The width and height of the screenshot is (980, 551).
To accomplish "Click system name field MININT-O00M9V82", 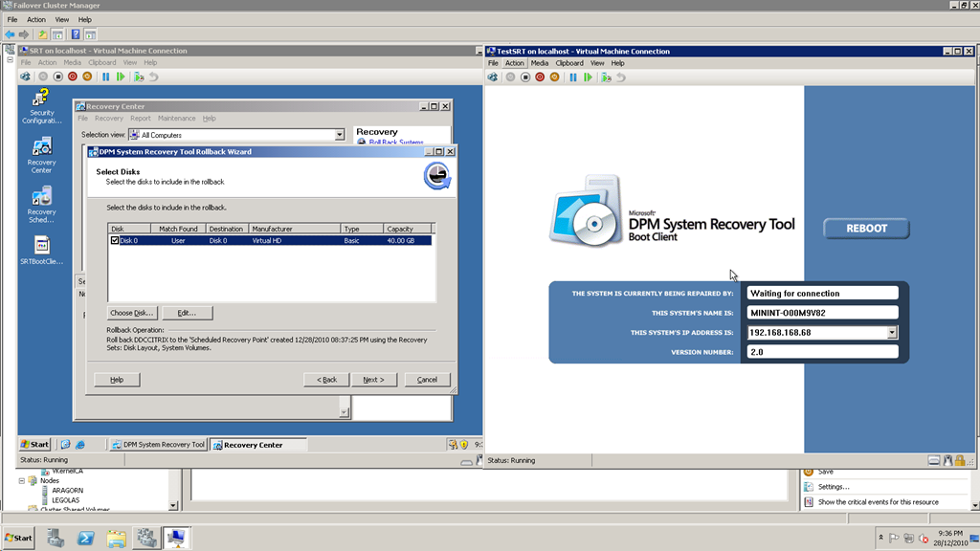I will pyautogui.click(x=822, y=313).
